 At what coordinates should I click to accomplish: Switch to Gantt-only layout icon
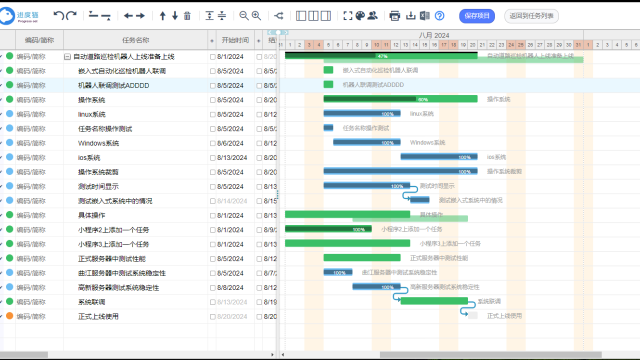click(326, 16)
